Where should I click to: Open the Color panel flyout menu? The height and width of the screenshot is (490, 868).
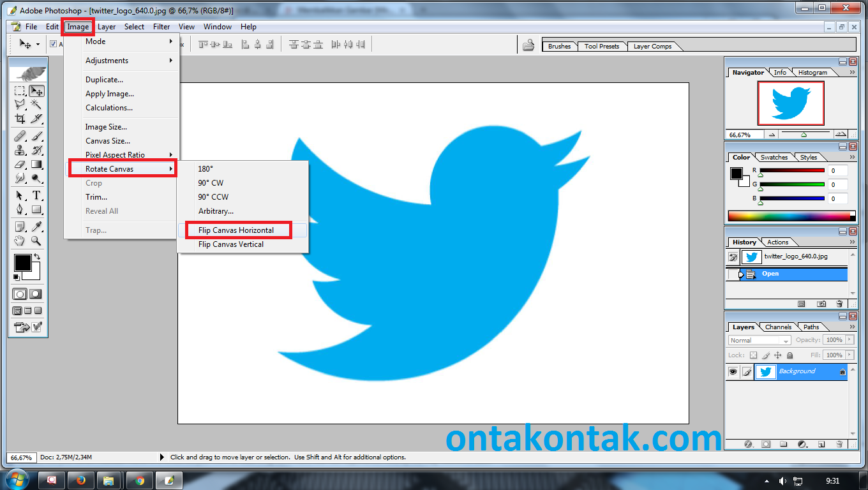point(852,157)
